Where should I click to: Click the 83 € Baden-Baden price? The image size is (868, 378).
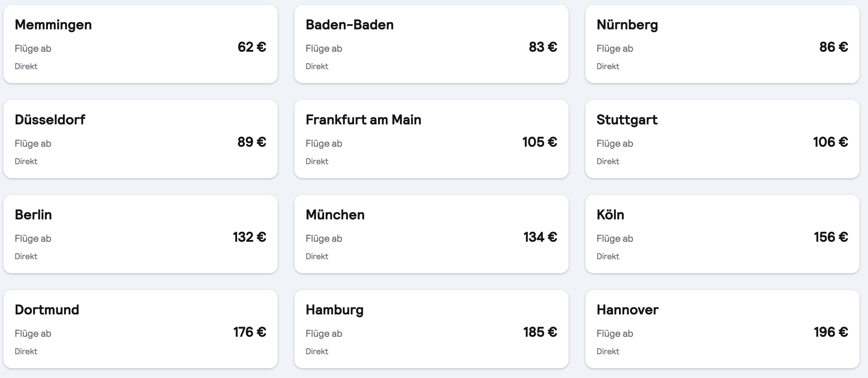tap(543, 47)
